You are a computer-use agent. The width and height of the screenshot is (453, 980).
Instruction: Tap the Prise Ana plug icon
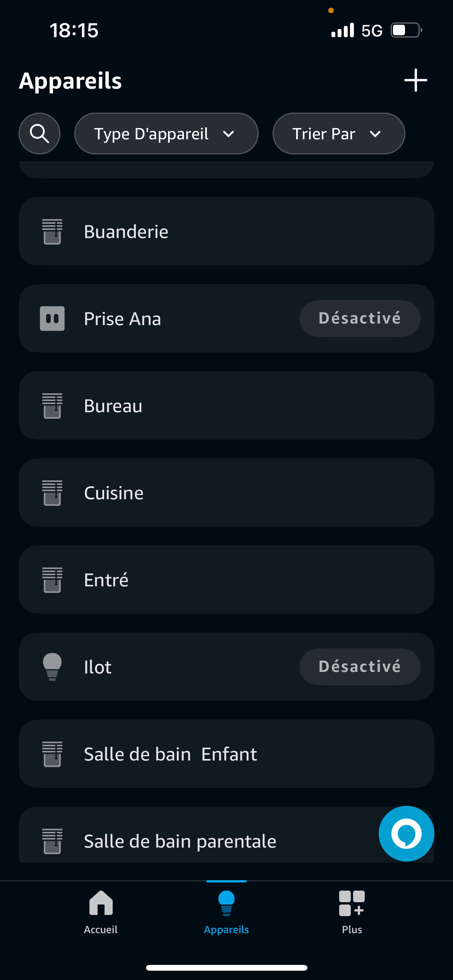52,319
